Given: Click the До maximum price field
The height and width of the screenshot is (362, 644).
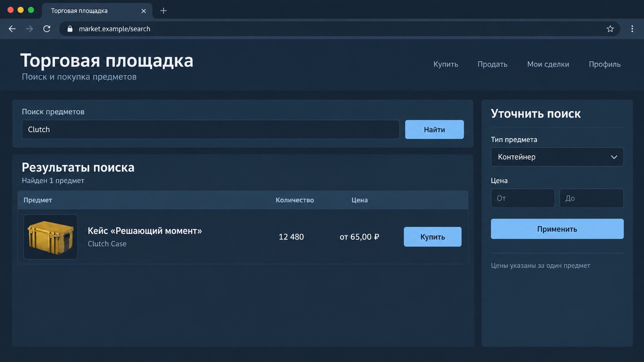Looking at the screenshot, I should [x=591, y=198].
